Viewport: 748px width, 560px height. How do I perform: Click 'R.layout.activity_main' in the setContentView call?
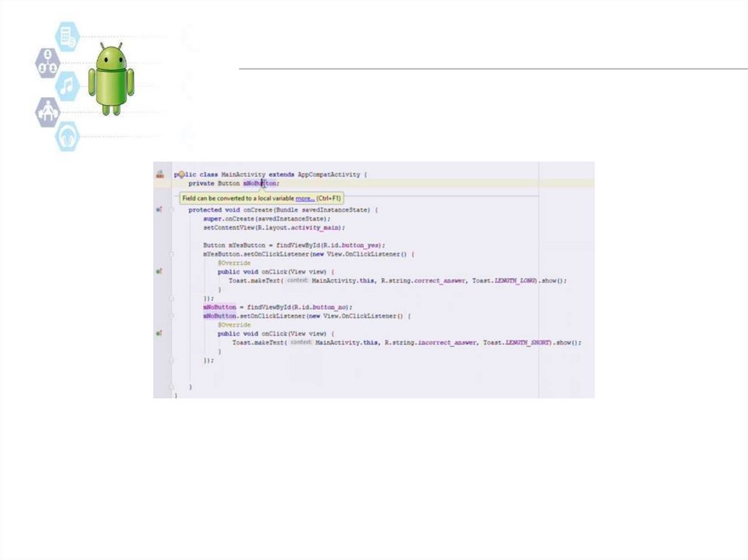[x=299, y=228]
